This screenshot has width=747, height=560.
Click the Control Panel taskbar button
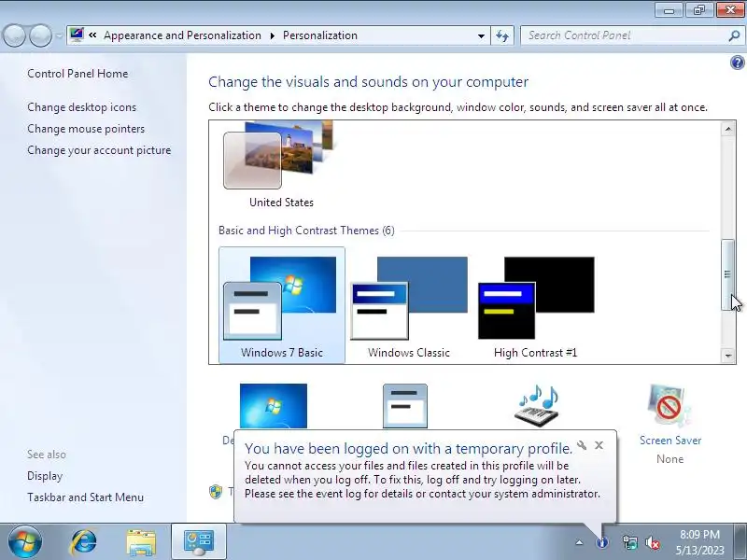199,542
